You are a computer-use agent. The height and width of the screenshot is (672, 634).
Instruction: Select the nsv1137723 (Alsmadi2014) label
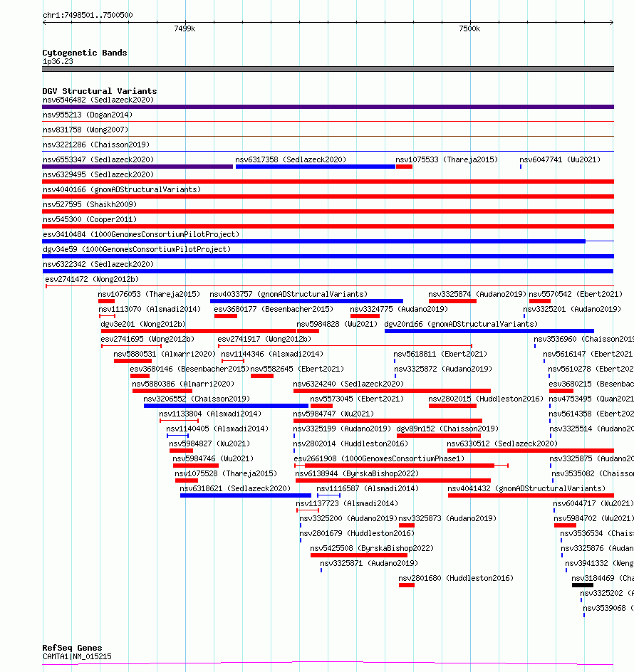pos(347,503)
